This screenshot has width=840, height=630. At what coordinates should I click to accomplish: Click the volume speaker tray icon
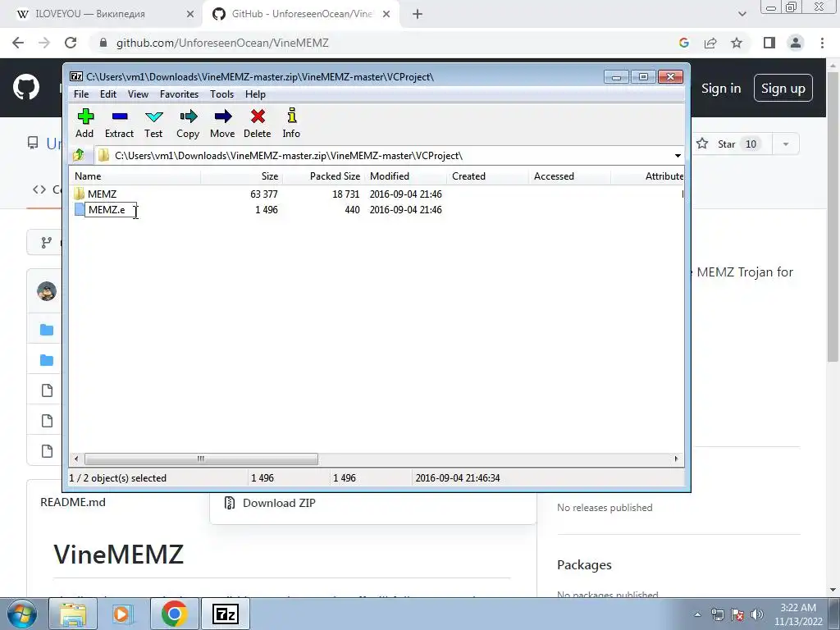757,614
